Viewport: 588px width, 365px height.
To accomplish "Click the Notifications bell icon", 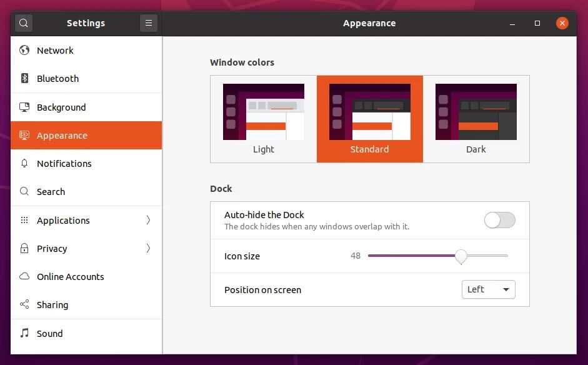I will click(x=24, y=163).
